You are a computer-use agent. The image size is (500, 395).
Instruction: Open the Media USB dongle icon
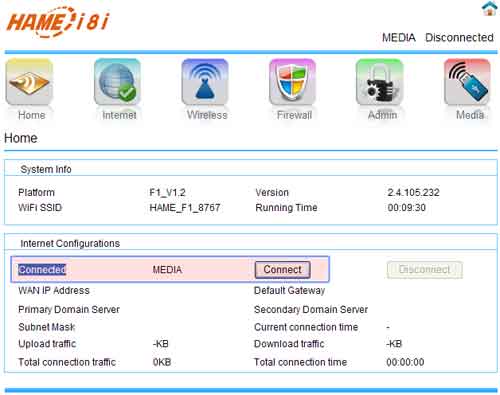[x=467, y=82]
